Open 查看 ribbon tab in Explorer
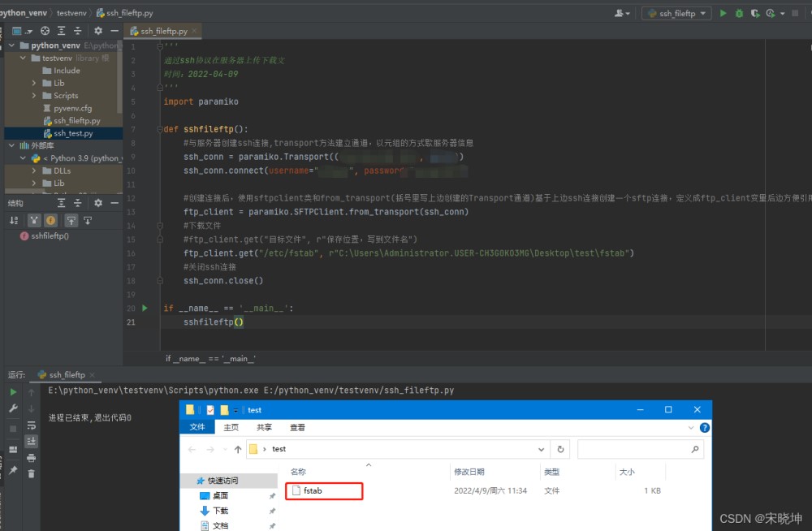Screen dimensions: 812x531 tap(297, 427)
